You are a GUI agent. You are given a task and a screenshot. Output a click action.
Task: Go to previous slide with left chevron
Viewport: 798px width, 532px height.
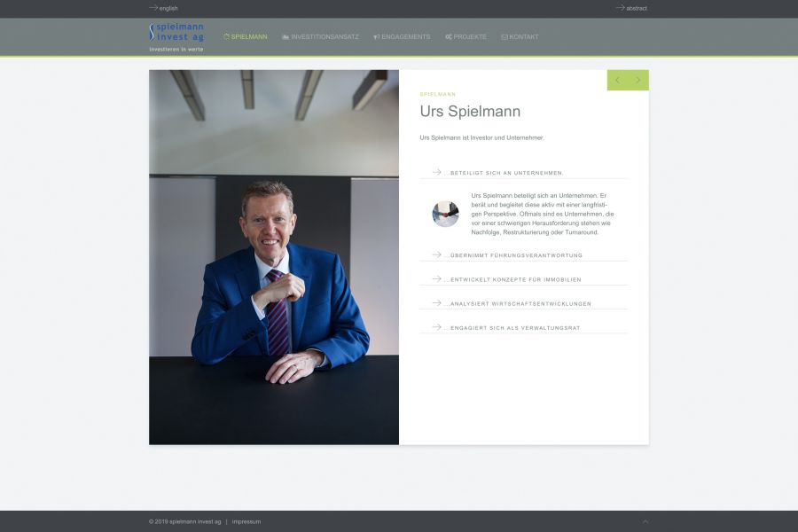(618, 80)
